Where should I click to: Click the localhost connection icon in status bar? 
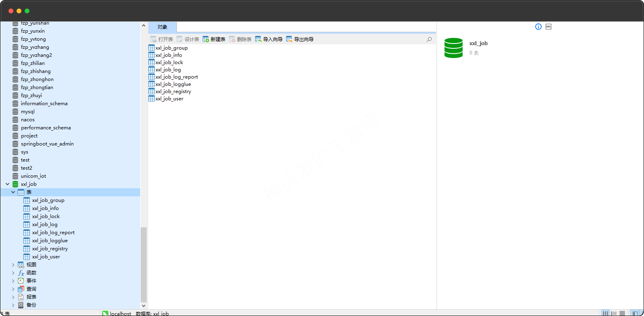105,313
